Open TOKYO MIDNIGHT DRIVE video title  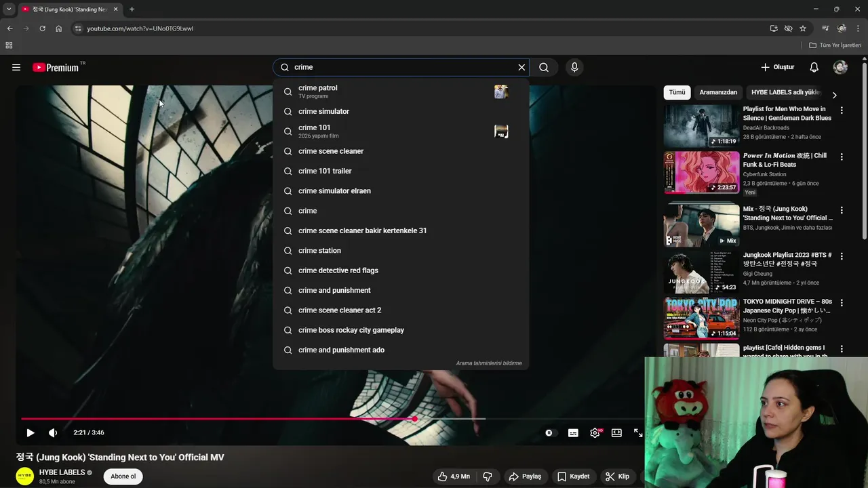pyautogui.click(x=787, y=306)
